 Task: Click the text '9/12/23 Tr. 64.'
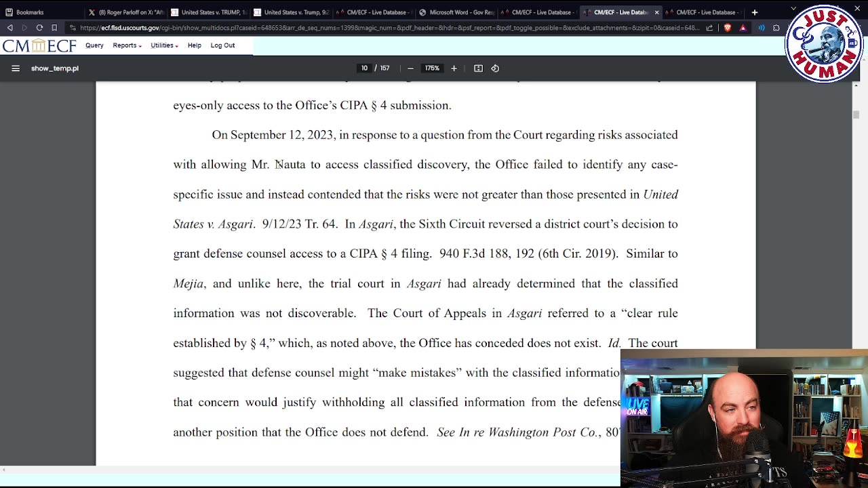tap(299, 224)
